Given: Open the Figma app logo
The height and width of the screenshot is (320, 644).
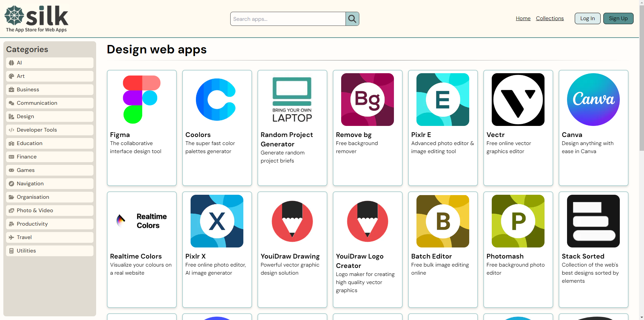Looking at the screenshot, I should tap(142, 99).
